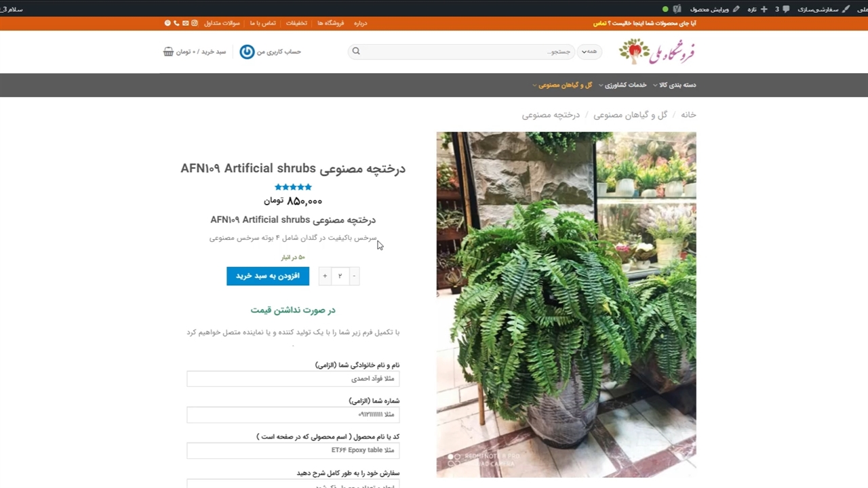Expand the خدمات کشاورزی menu
Image resolution: width=868 pixels, height=488 pixels.
pyautogui.click(x=623, y=85)
